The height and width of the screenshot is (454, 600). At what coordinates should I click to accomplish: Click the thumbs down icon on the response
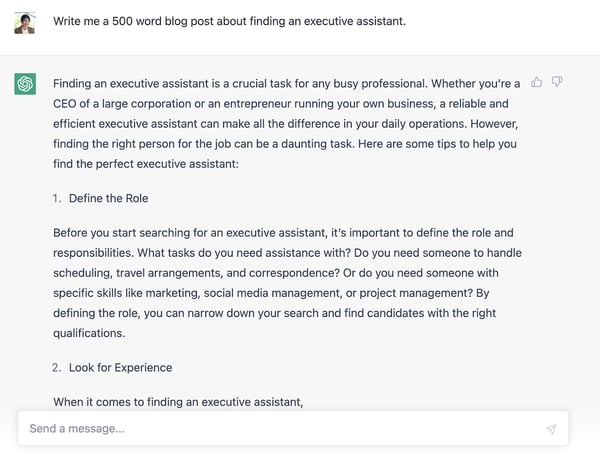click(557, 82)
